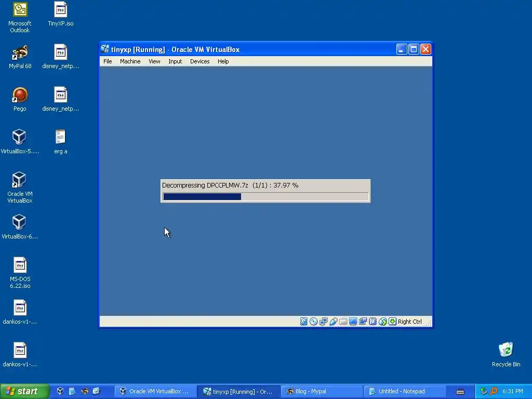This screenshot has height=399, width=532.
Task: Open the Help menu
Action: pyautogui.click(x=223, y=61)
